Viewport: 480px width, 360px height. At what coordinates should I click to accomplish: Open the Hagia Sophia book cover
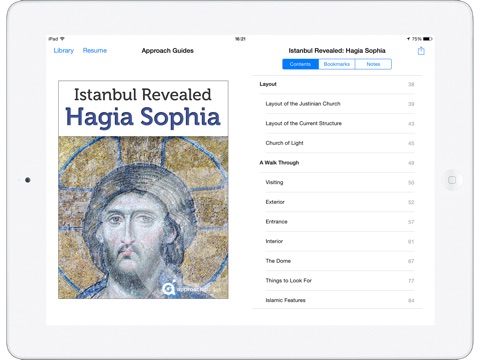point(143,189)
